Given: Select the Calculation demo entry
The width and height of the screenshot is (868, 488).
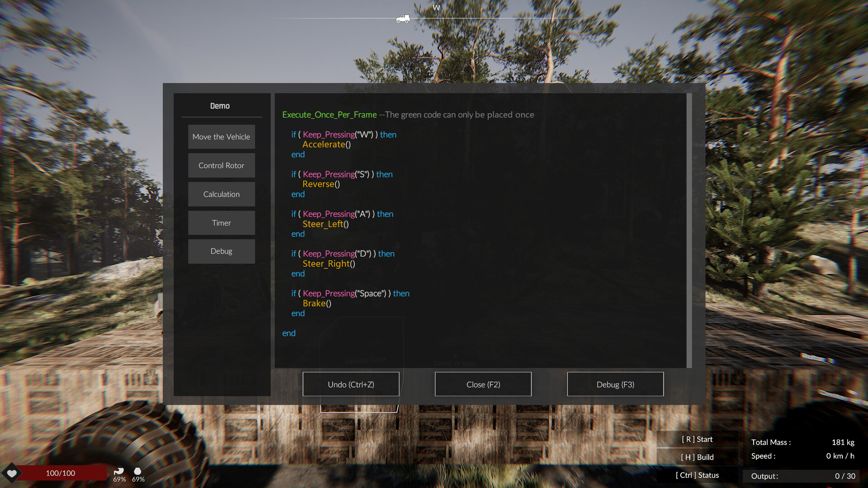Looking at the screenshot, I should pyautogui.click(x=221, y=194).
